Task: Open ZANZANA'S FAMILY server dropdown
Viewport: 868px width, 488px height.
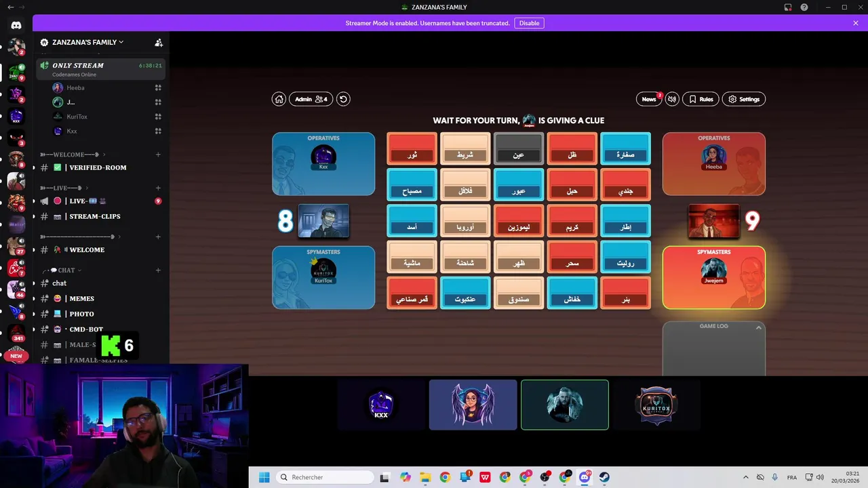Action: 88,42
